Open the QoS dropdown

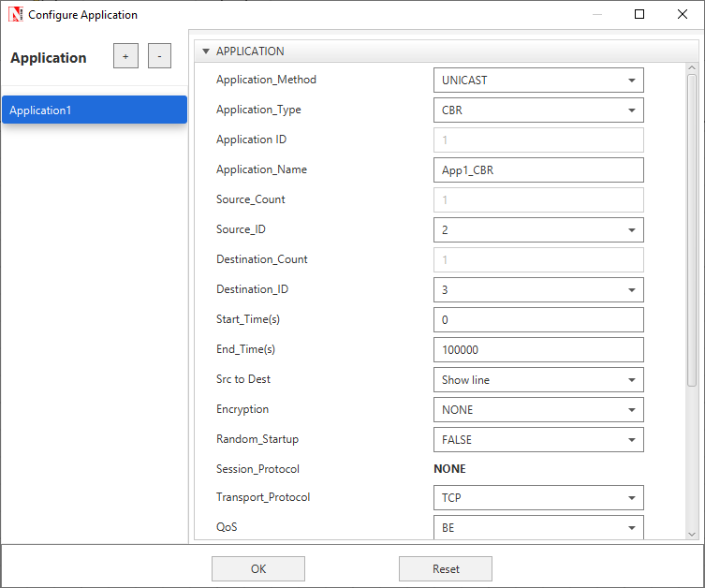pos(538,527)
